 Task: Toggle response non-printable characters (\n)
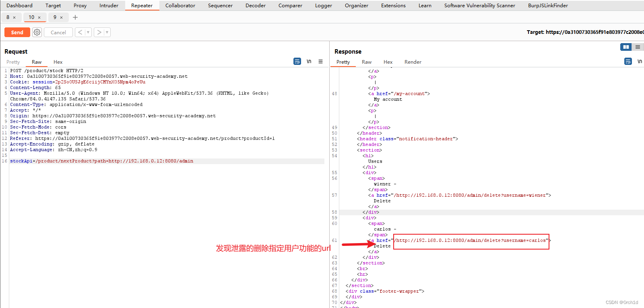[x=640, y=61]
